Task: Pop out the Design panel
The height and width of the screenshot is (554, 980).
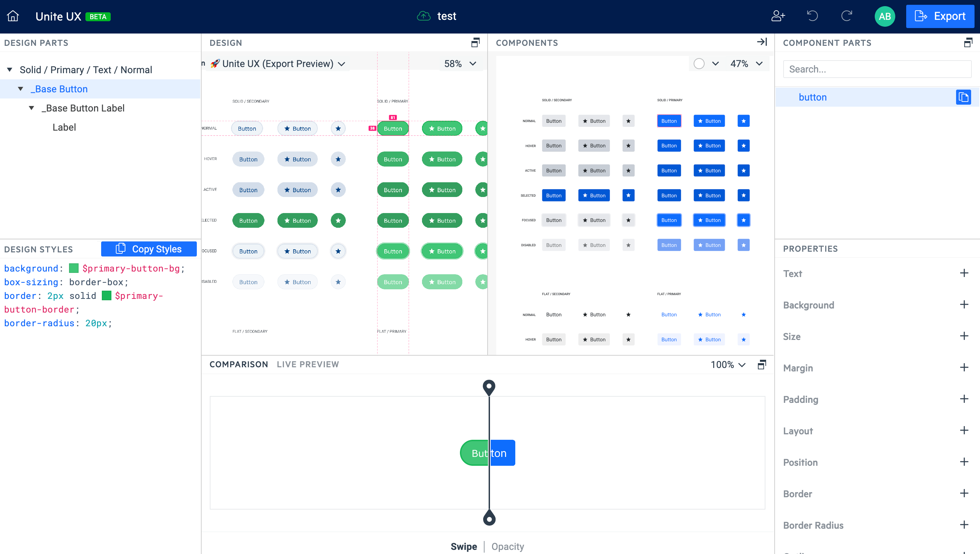Action: click(475, 43)
